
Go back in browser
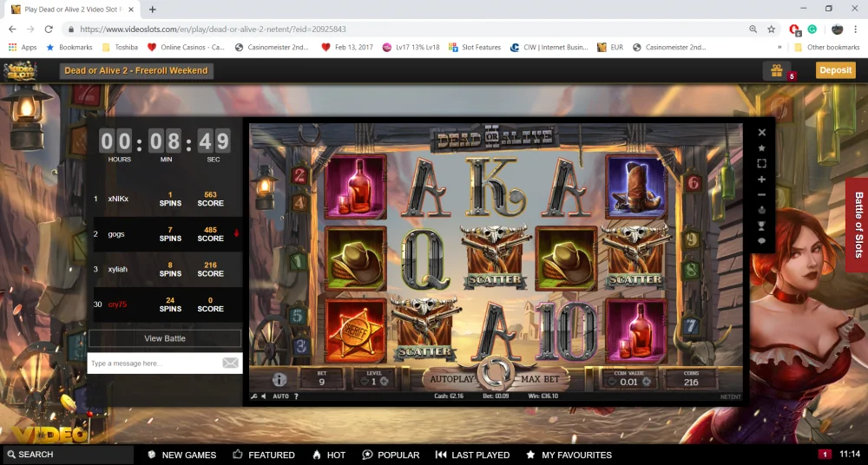click(x=12, y=29)
